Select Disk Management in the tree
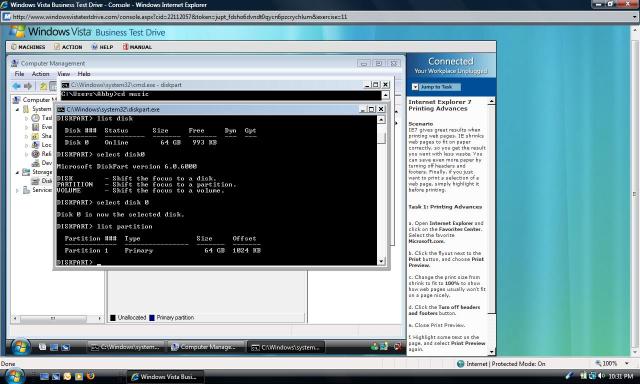The height and width of the screenshot is (384, 640). [42, 181]
